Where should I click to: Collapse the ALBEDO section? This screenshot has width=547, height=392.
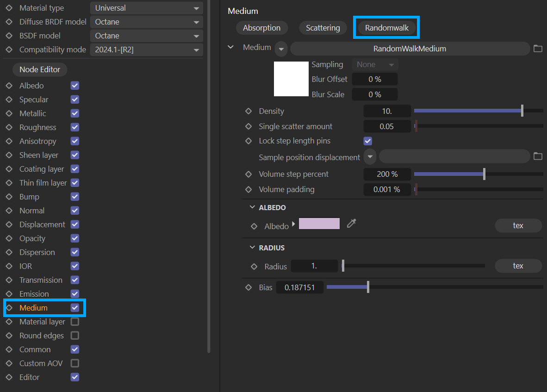click(x=252, y=207)
